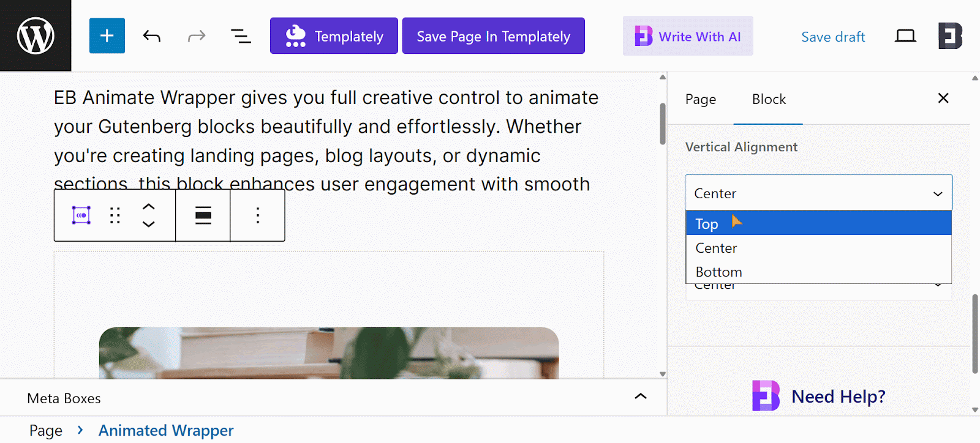Viewport: 980px width, 443px height.
Task: Open the Essential Blocks settings icon
Action: pos(950,37)
